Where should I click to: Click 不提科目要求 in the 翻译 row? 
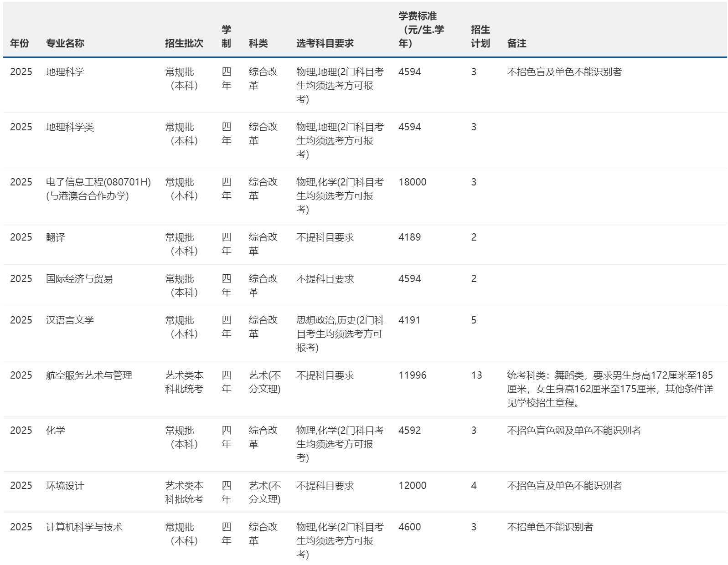pyautogui.click(x=325, y=237)
